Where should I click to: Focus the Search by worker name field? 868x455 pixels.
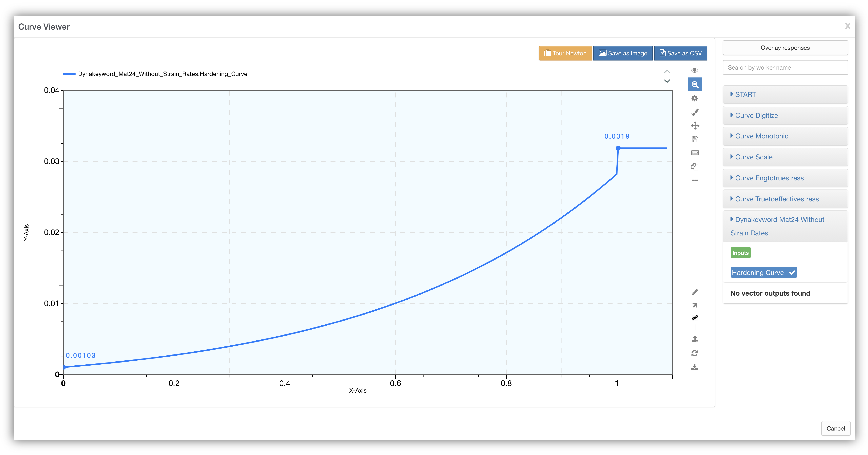pyautogui.click(x=785, y=67)
